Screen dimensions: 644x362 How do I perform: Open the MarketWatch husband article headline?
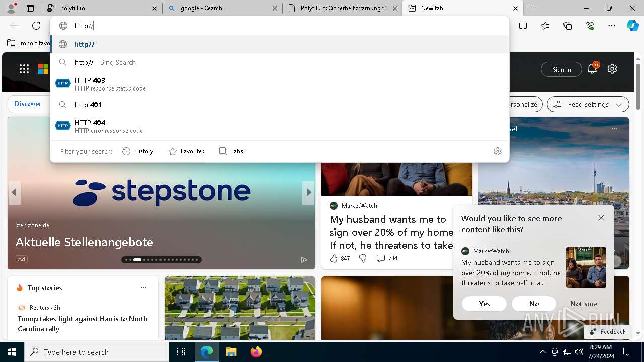tap(391, 232)
